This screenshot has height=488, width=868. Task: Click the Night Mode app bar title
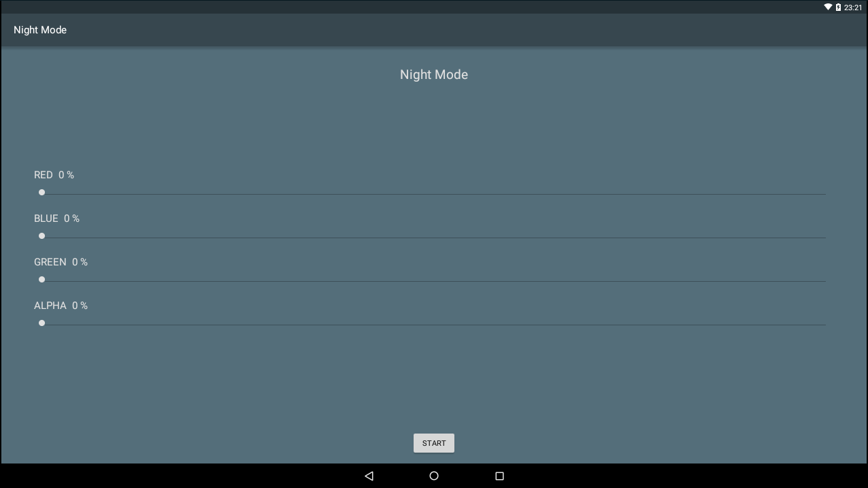click(40, 30)
